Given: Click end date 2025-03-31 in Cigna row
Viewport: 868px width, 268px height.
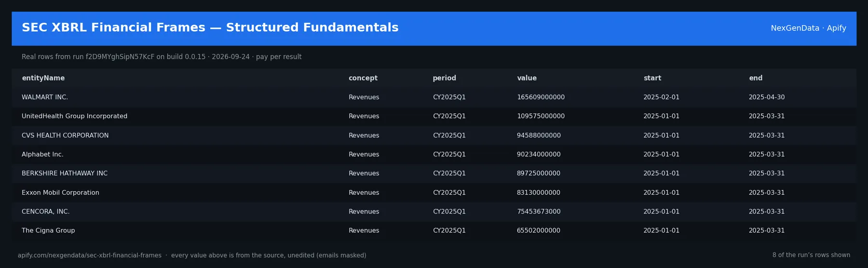Looking at the screenshot, I should [767, 230].
